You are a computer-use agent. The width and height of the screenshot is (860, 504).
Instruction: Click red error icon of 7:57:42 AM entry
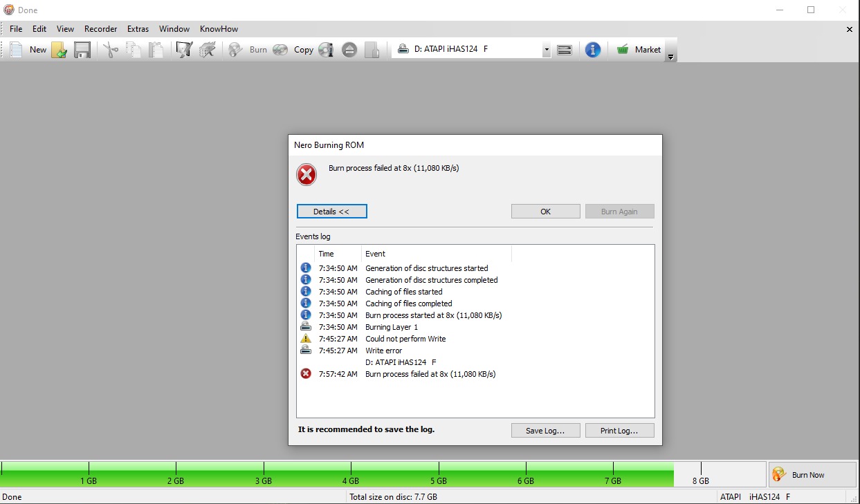coord(306,373)
